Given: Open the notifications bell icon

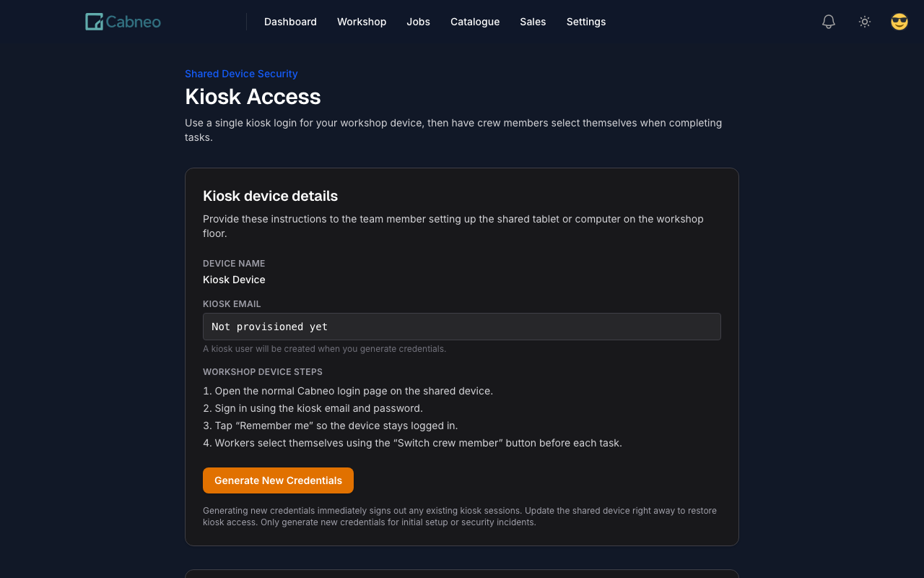Looking at the screenshot, I should 828,21.
